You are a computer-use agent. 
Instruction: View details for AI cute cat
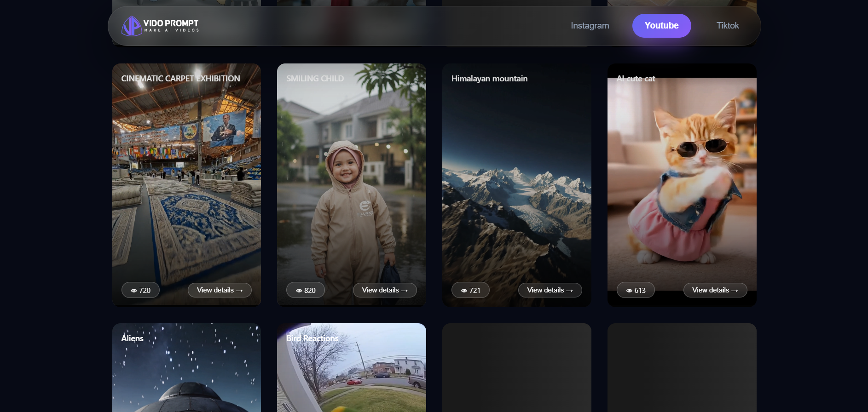715,290
